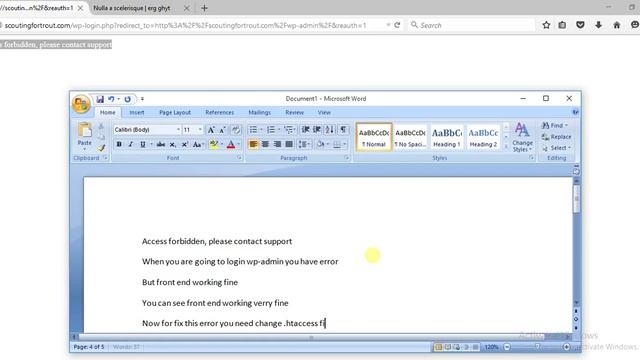This screenshot has width=640, height=360.
Task: Justify the paragraph text
Action: point(289,144)
